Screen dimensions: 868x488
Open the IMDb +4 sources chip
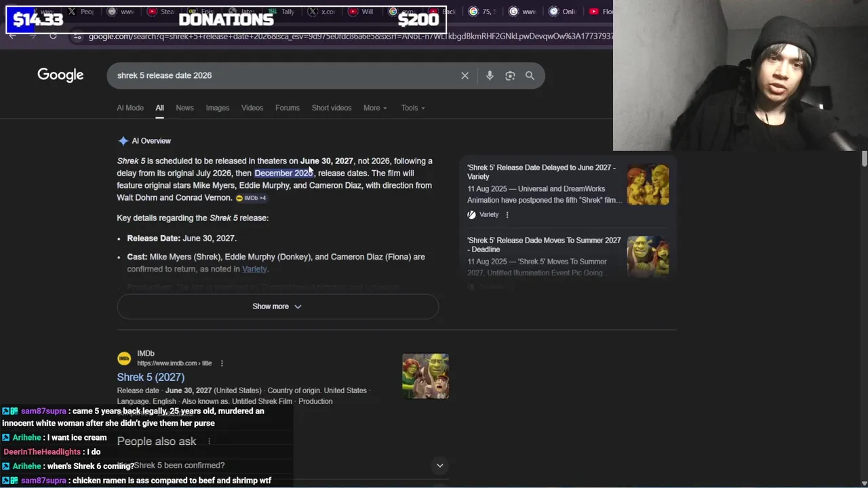coord(251,198)
